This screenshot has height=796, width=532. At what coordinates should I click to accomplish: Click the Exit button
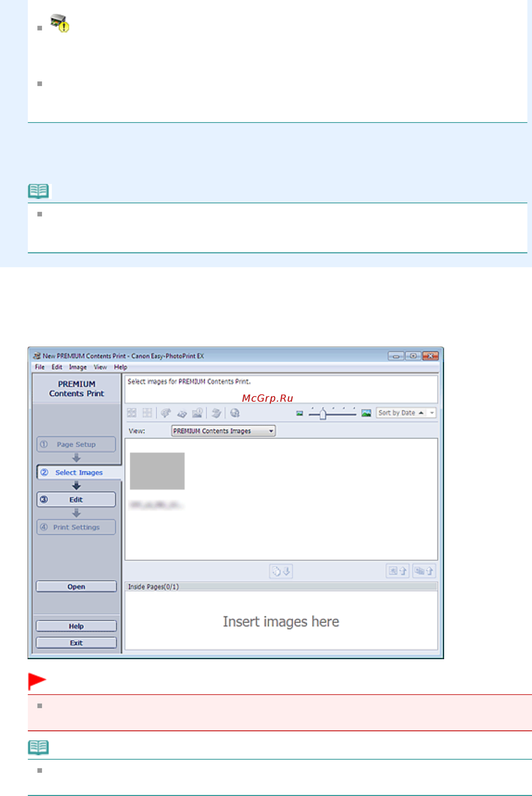76,643
